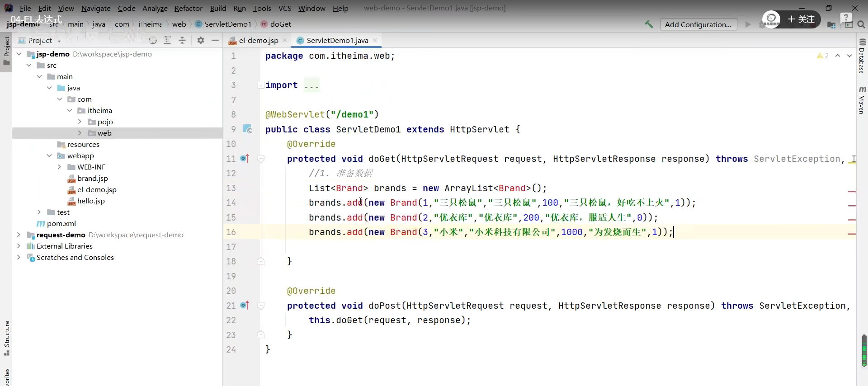Image resolution: width=868 pixels, height=386 pixels.
Task: Open the Navigate menu
Action: pyautogui.click(x=96, y=8)
